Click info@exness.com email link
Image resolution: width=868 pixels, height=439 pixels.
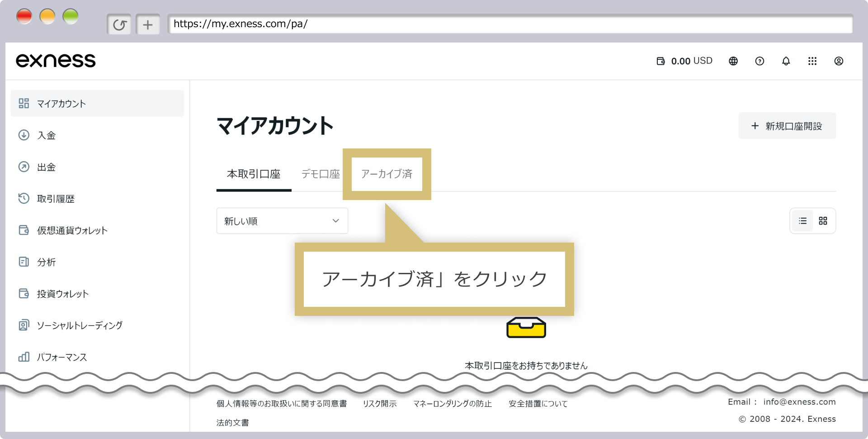(799, 402)
